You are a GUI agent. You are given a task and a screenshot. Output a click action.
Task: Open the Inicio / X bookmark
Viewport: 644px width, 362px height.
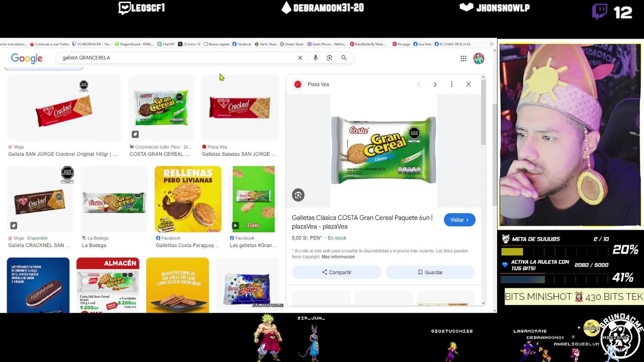[189, 44]
